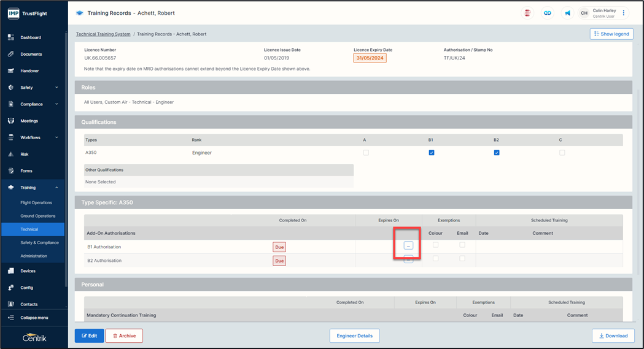Click the Collapse menu icon

[11, 318]
